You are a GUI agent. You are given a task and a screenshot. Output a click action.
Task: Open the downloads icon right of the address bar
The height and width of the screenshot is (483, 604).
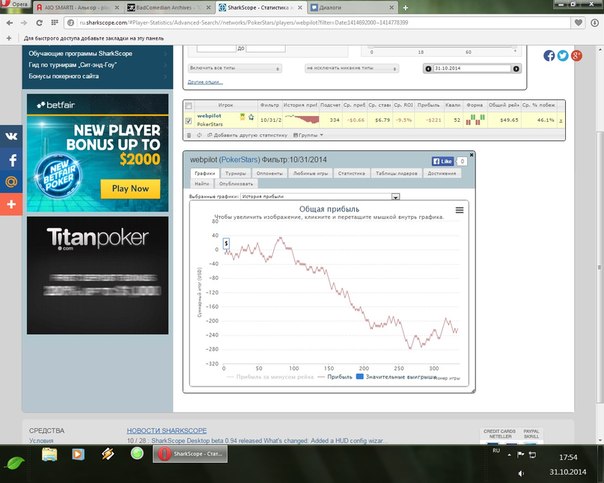click(594, 23)
